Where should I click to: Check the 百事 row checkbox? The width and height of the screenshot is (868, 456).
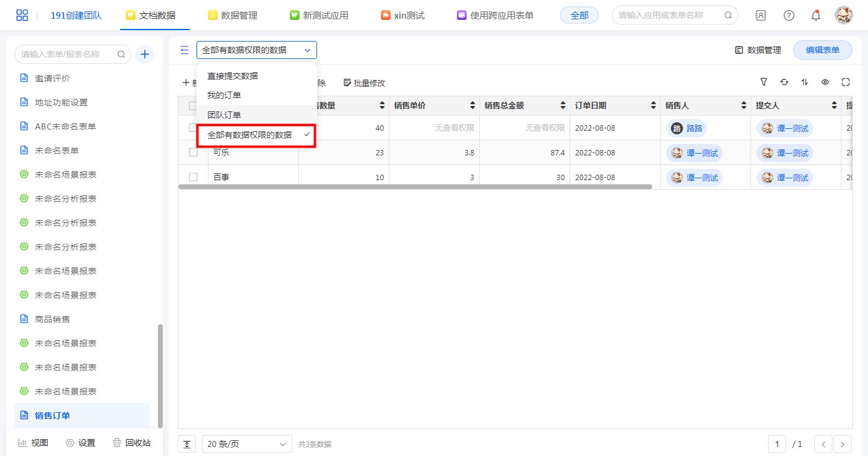tap(193, 177)
